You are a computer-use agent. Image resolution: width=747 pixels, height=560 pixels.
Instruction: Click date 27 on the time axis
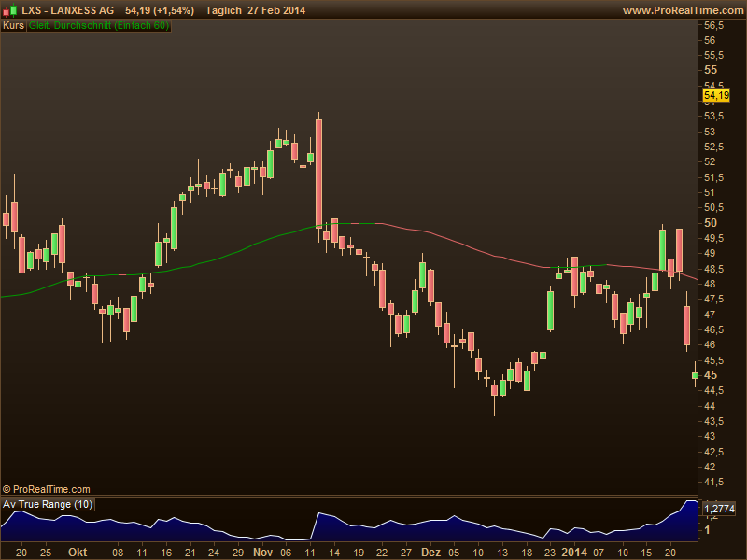tap(406, 553)
